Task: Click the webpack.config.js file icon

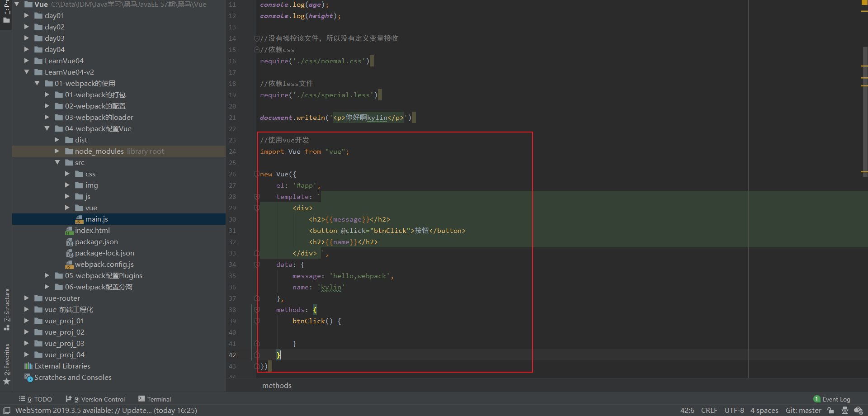Action: pyautogui.click(x=69, y=265)
